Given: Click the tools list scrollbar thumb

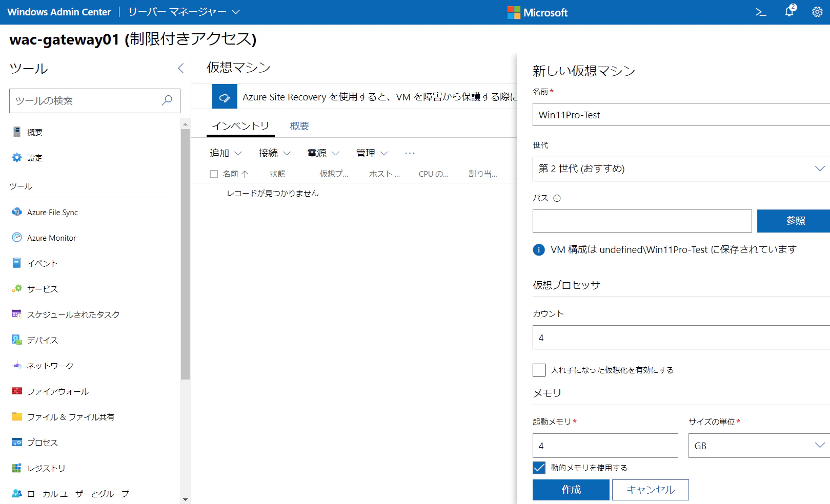Looking at the screenshot, I should 185,254.
